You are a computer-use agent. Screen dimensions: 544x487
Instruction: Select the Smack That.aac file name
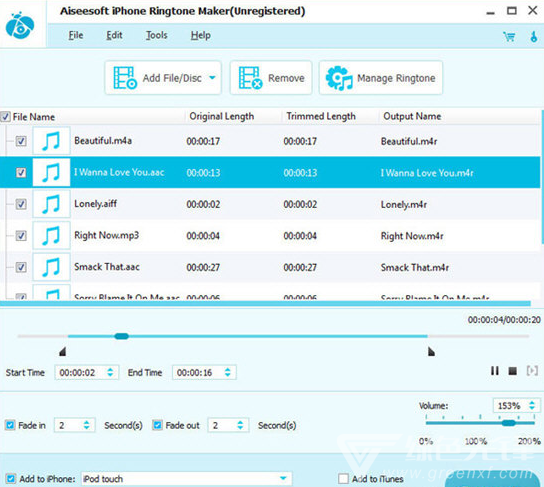[107, 267]
